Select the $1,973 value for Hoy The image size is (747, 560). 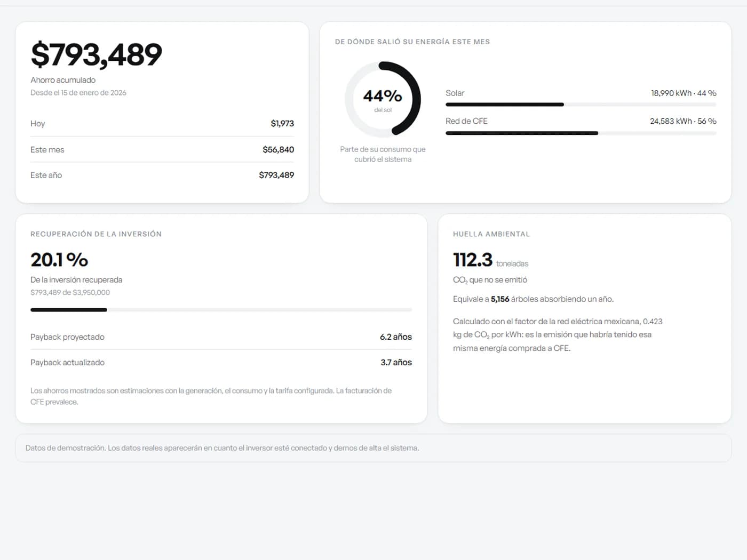coord(282,124)
